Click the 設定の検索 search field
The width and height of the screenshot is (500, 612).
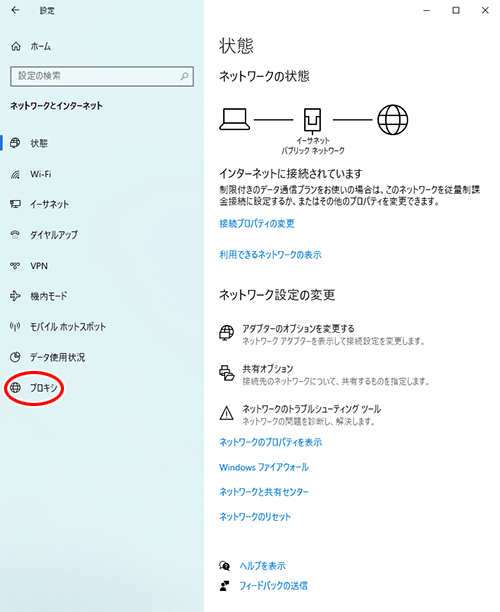(x=102, y=76)
